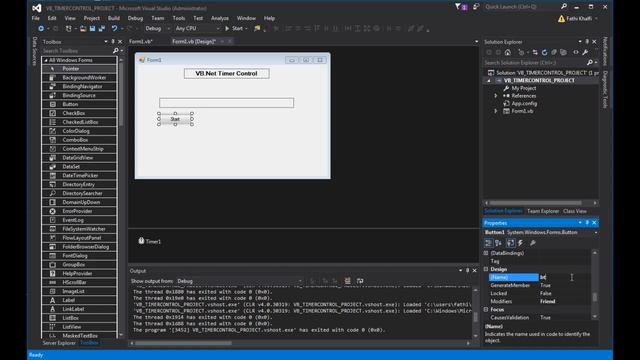
Task: Click the Save toolbar icon
Action: (x=92, y=29)
